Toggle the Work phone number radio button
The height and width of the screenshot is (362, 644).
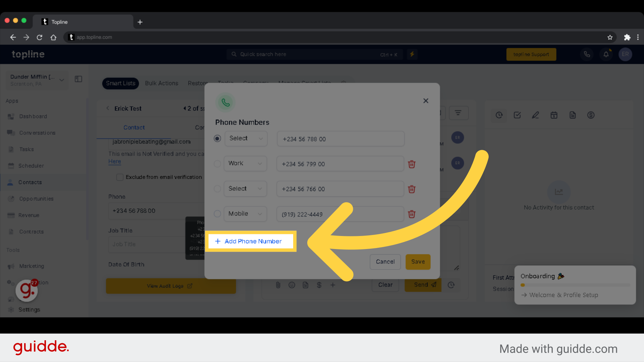click(218, 164)
